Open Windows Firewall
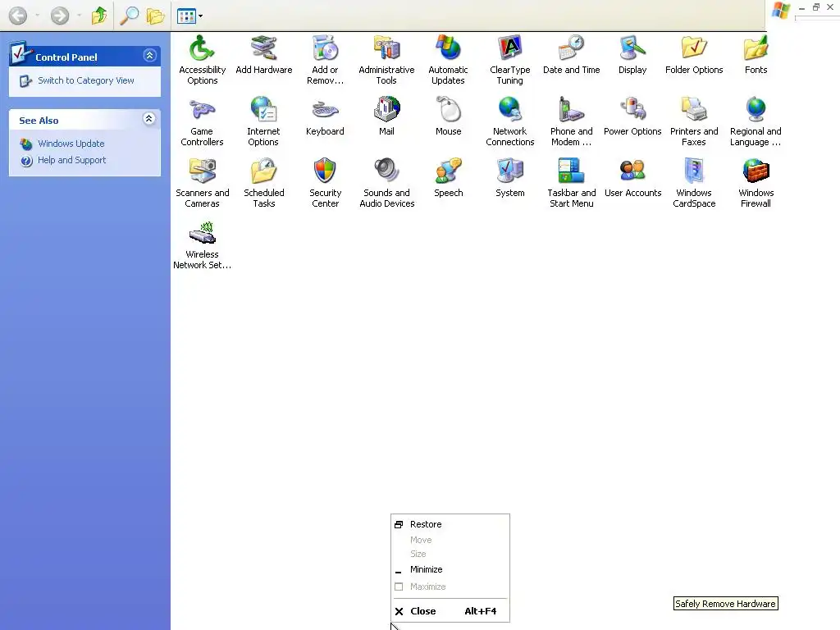840x630 pixels. (756, 183)
